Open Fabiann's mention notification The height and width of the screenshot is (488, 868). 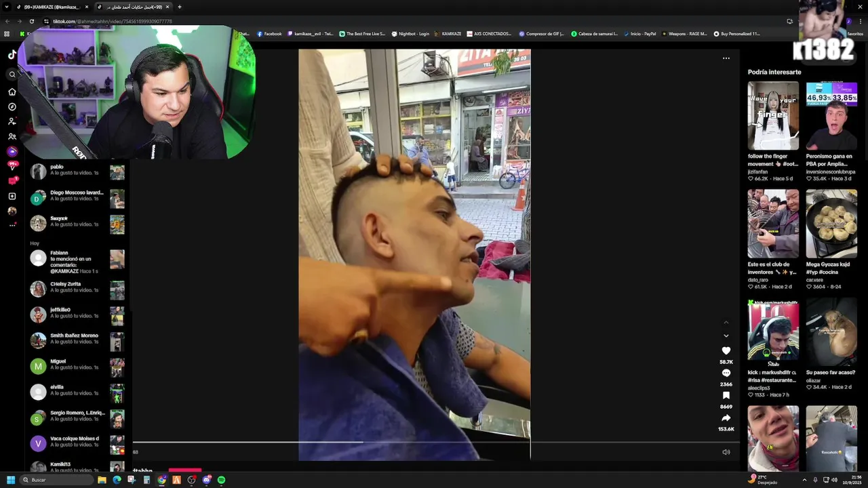(77, 262)
